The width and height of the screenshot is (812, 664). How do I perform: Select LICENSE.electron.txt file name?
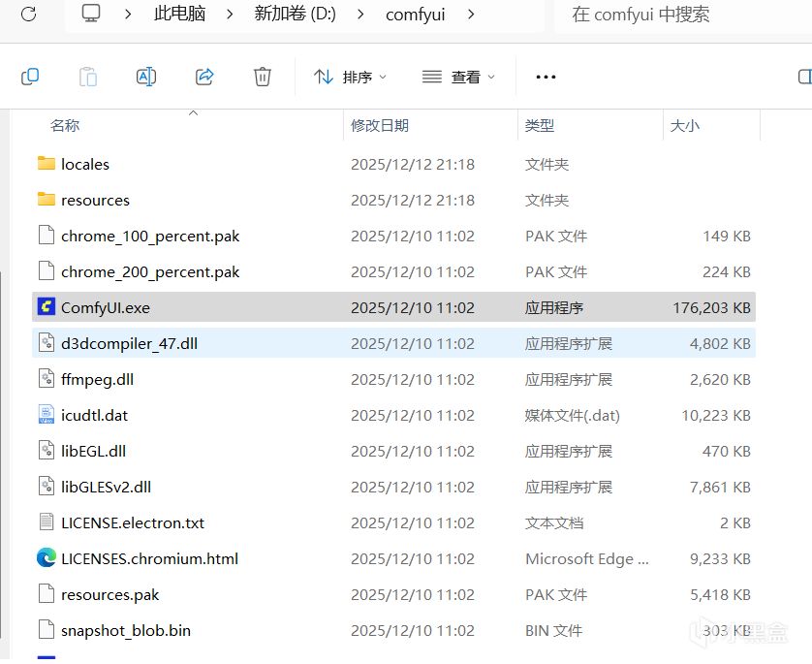tap(133, 522)
